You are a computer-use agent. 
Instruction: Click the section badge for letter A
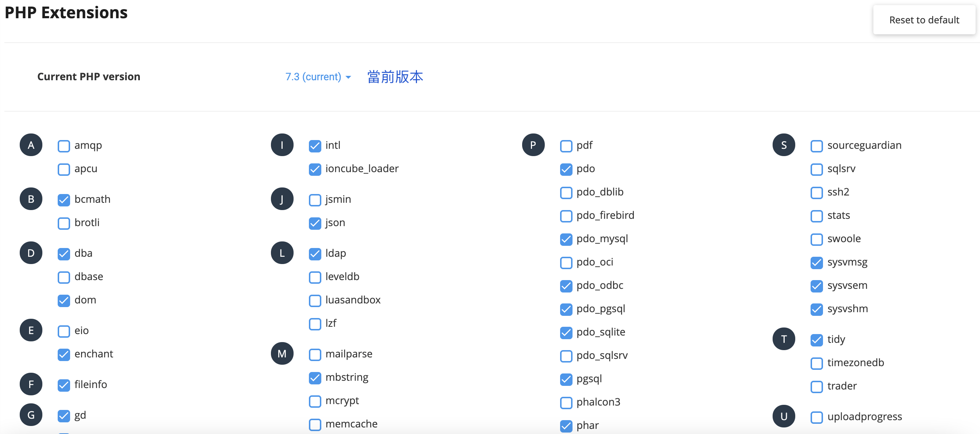click(31, 145)
